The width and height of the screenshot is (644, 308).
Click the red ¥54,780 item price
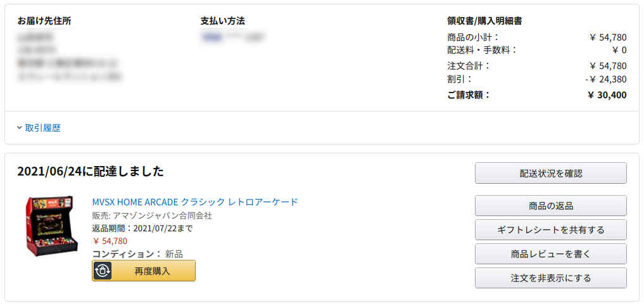click(110, 241)
